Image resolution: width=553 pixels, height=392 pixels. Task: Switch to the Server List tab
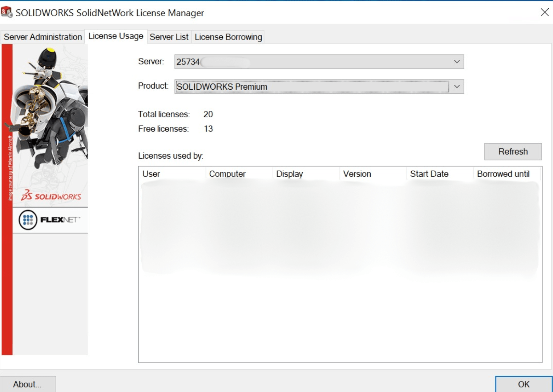pos(169,37)
